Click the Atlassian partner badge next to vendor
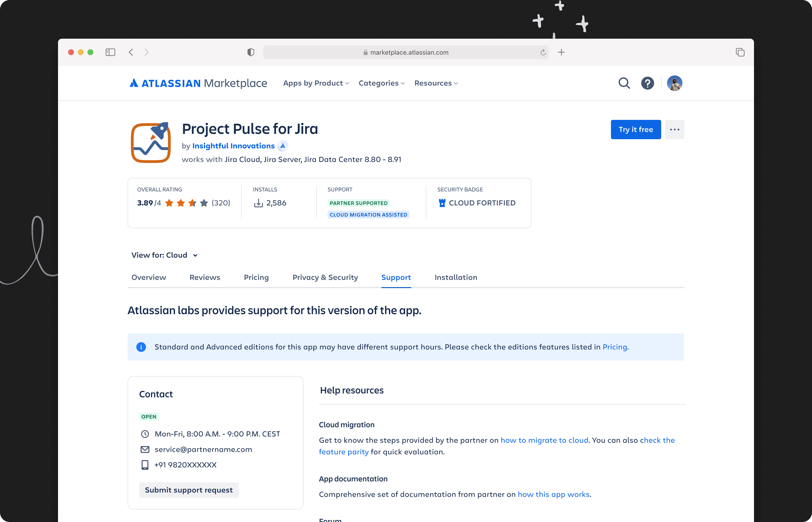This screenshot has height=522, width=812. point(283,146)
